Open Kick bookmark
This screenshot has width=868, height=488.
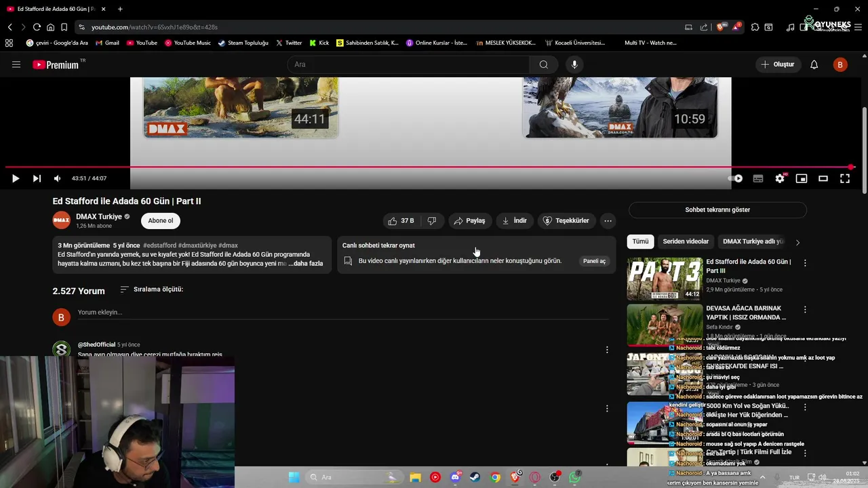click(x=319, y=43)
